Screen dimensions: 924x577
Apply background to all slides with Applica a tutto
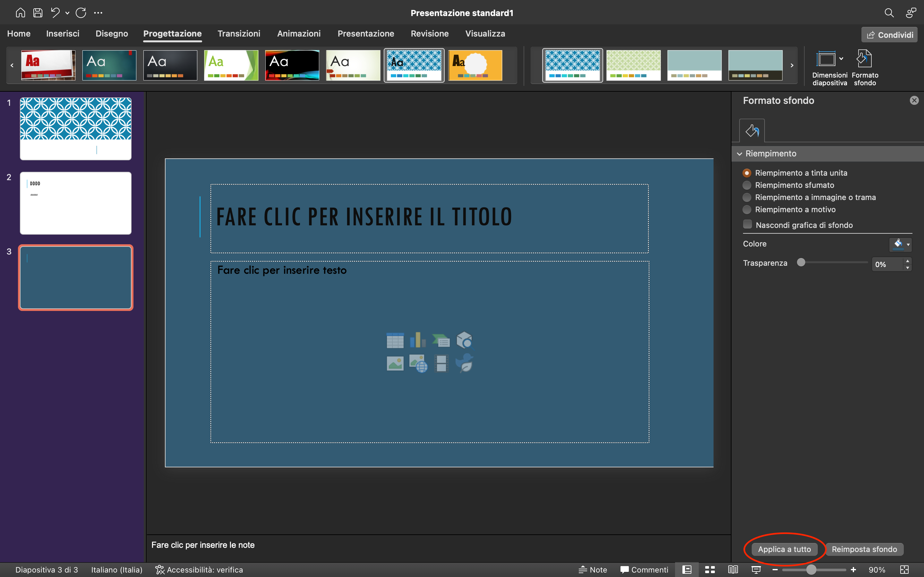[x=785, y=549]
